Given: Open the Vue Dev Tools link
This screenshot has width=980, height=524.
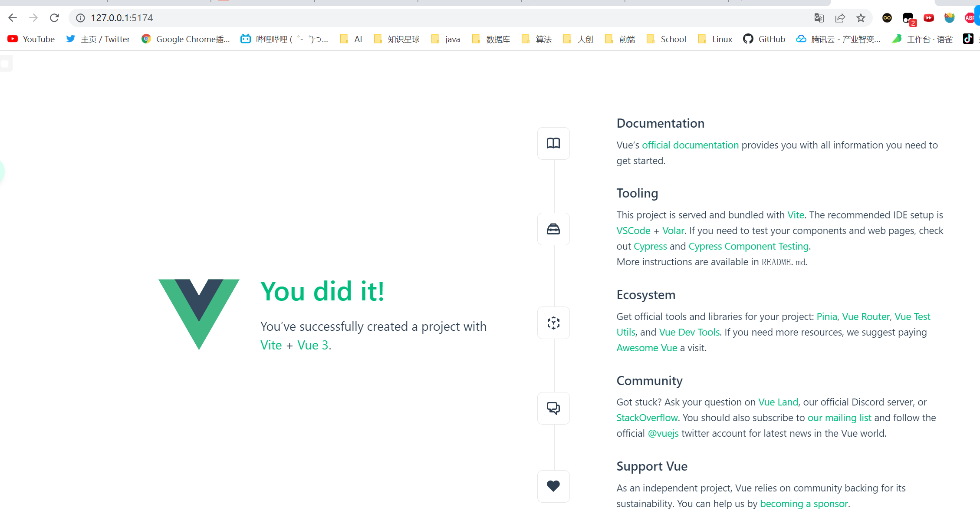Looking at the screenshot, I should [x=689, y=332].
